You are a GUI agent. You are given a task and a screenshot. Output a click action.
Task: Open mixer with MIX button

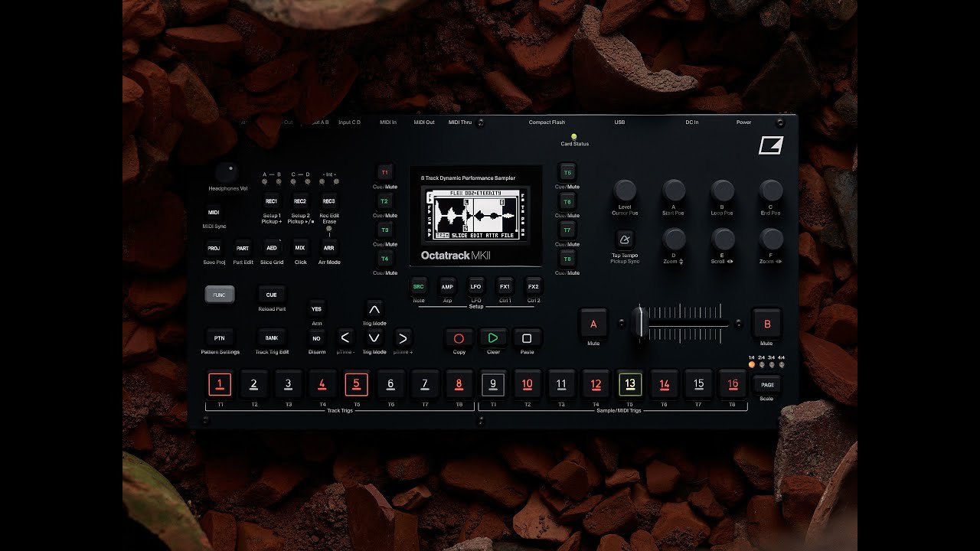point(300,248)
